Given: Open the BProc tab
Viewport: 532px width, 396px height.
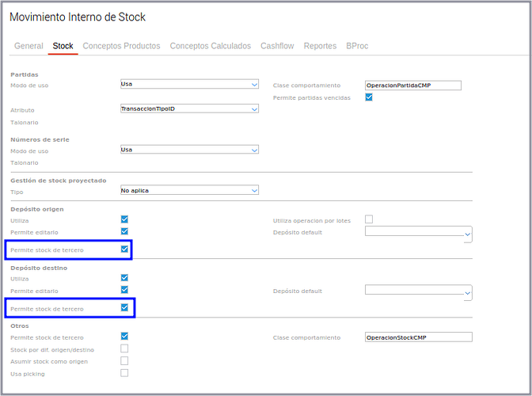Looking at the screenshot, I should point(357,46).
